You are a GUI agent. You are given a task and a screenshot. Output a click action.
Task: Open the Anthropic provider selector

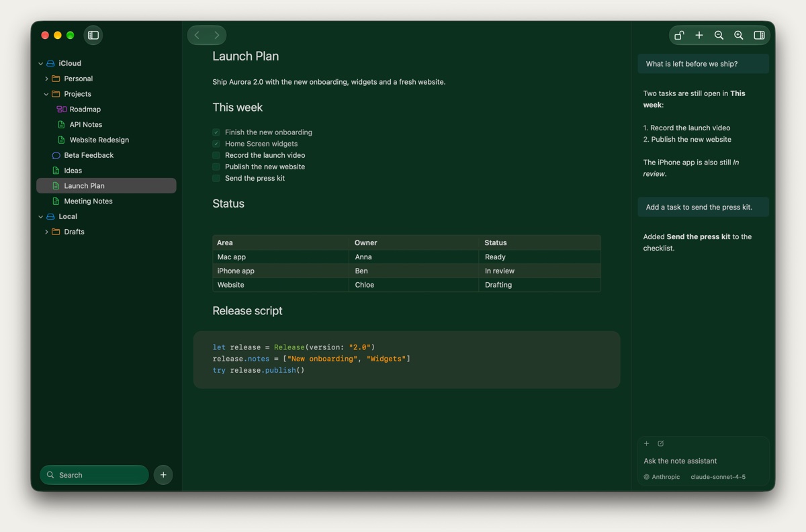tap(662, 477)
